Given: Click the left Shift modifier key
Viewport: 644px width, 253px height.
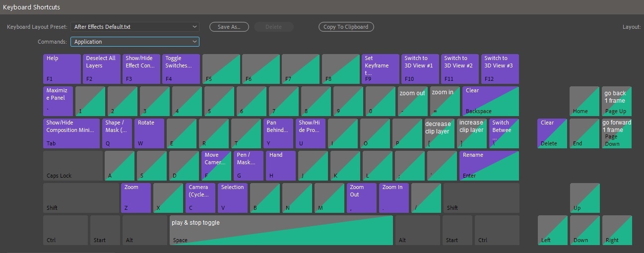Looking at the screenshot, I should tap(80, 198).
